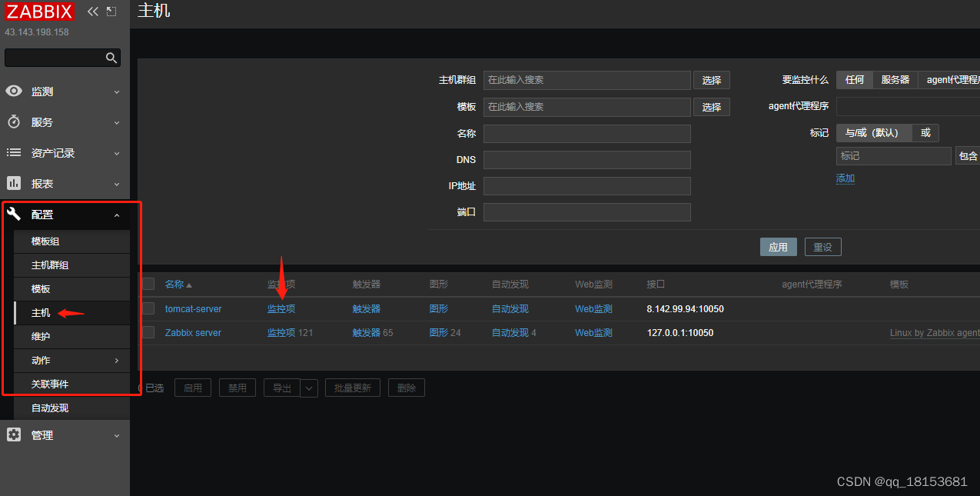980x496 pixels.
Task: Select 与/或 (默认) tag mode
Action: (x=874, y=133)
